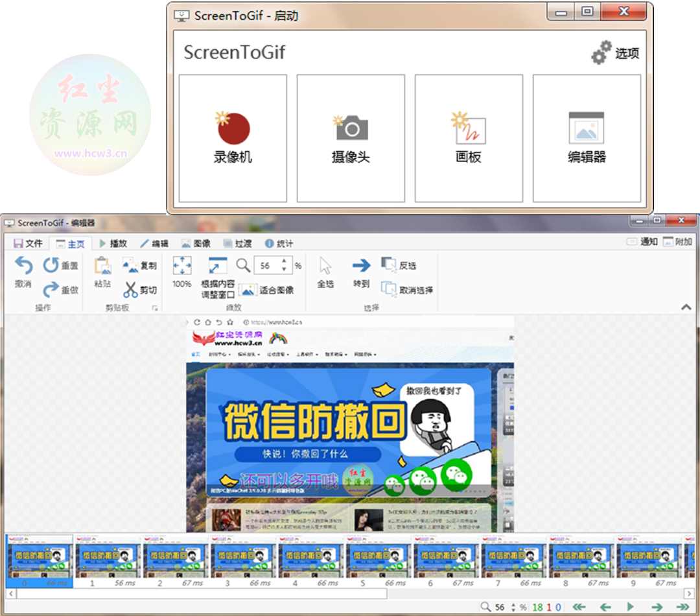Select frame 4 thumbnail
This screenshot has width=700, height=616.
pos(310,561)
